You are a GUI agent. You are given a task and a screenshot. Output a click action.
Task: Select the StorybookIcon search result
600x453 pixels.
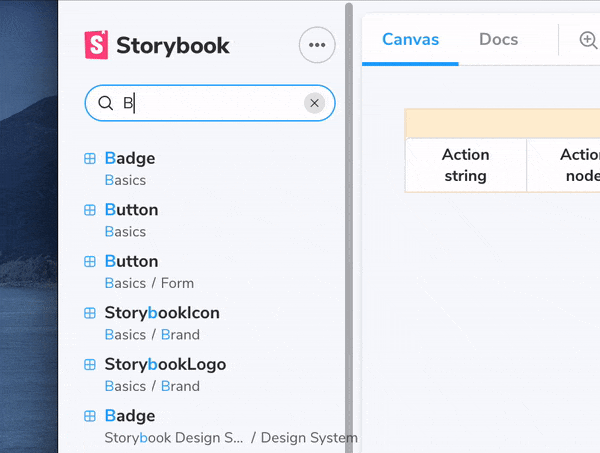[x=162, y=313]
